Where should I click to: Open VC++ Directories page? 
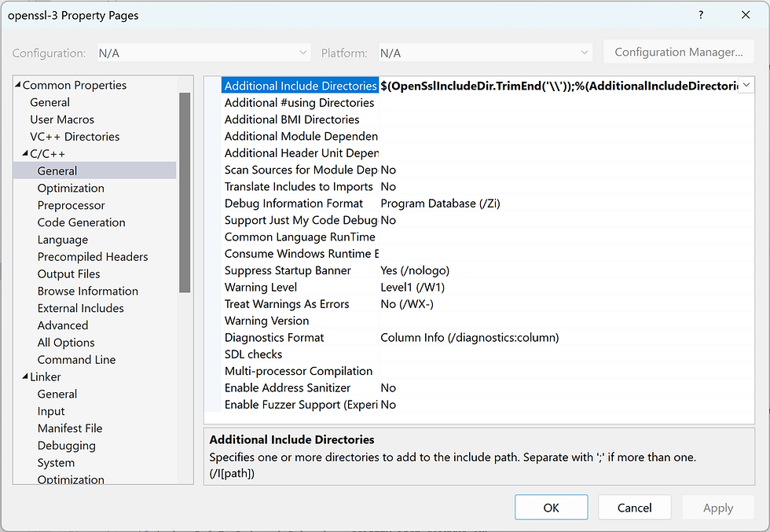[75, 137]
